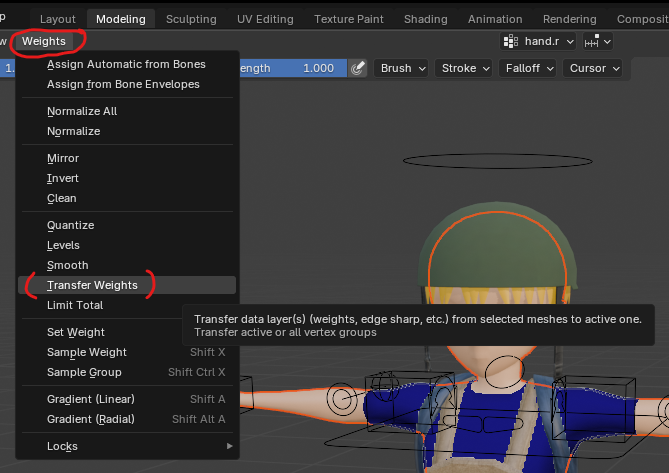Screen dimensions: 669x473
Task: Select Assign Automatic from Bones
Action: 126,64
